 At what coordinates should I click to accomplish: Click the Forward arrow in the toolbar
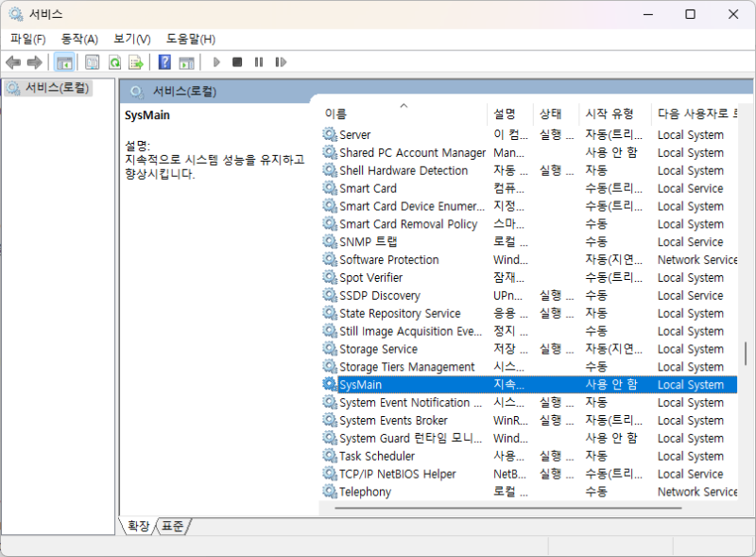point(35,62)
